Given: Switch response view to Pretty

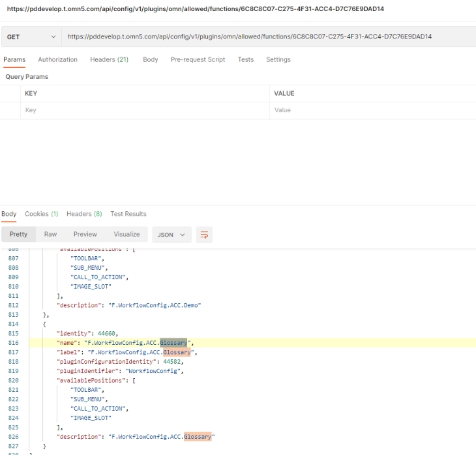Looking at the screenshot, I should (18, 234).
